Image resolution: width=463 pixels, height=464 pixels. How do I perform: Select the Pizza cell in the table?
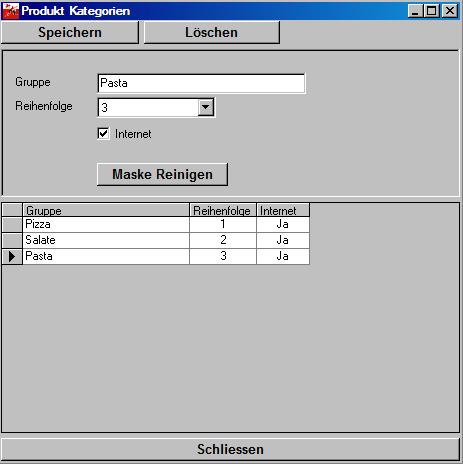[106, 224]
